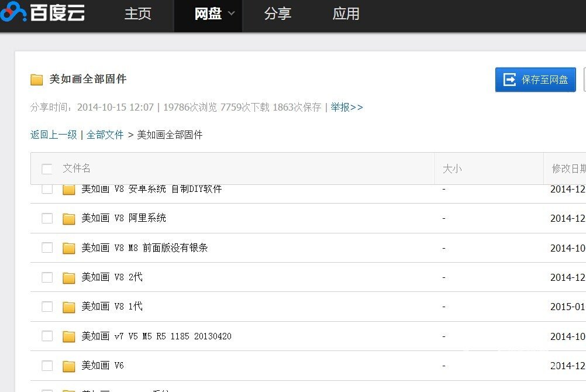Open folder name 美如画 V8 阿里系统
Screen dimensions: 586x392
[124, 218]
